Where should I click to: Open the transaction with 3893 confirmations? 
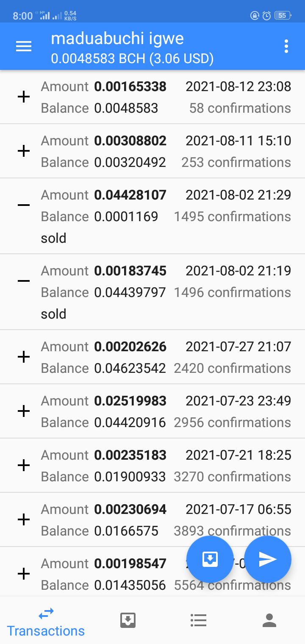tap(152, 520)
